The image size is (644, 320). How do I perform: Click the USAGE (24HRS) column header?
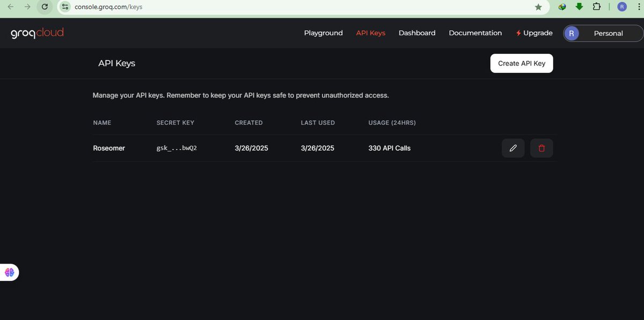point(392,123)
